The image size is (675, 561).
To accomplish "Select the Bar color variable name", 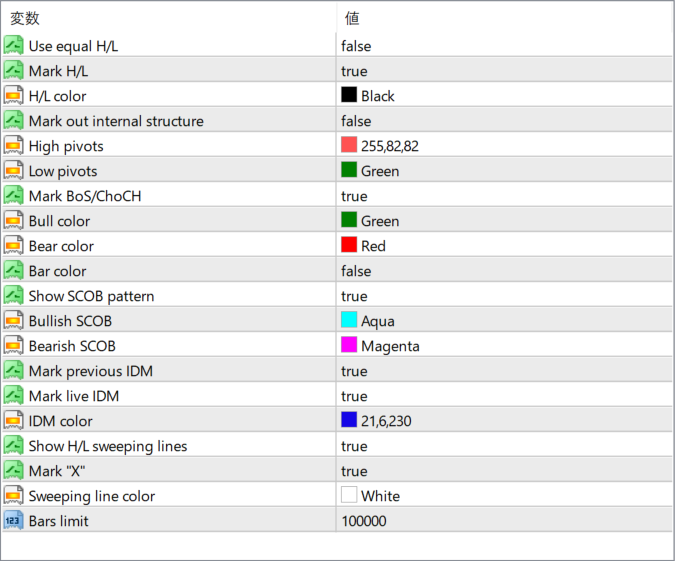I will pos(57,271).
